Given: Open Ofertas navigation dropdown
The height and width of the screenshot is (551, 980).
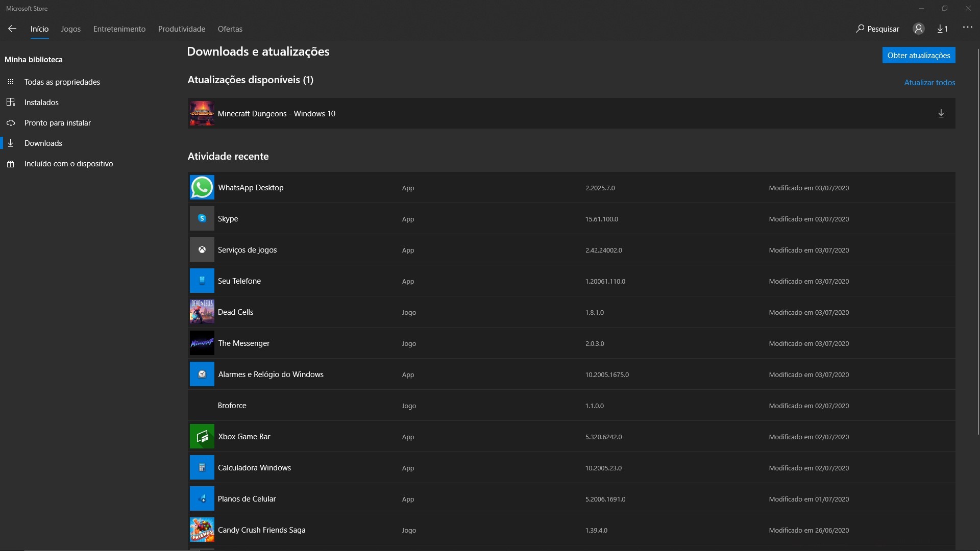Looking at the screenshot, I should click(x=230, y=28).
